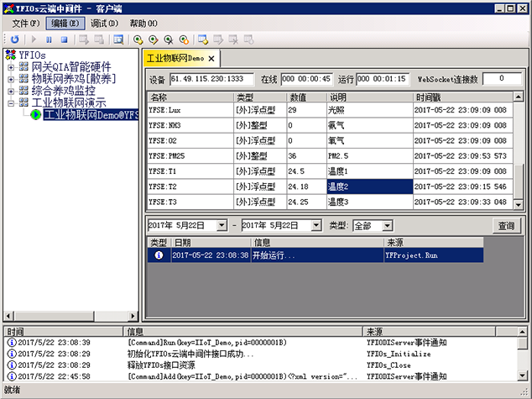Click the YFIOs root node icon

(x=10, y=55)
